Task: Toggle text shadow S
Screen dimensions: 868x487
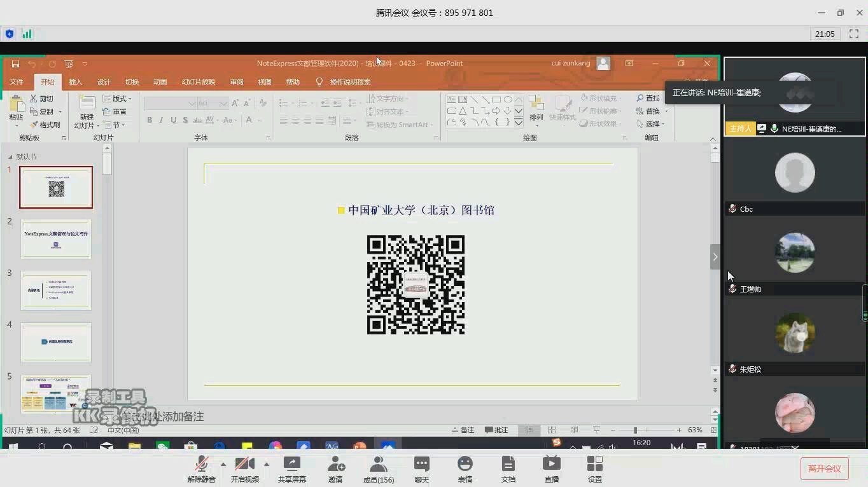Action: [x=185, y=120]
